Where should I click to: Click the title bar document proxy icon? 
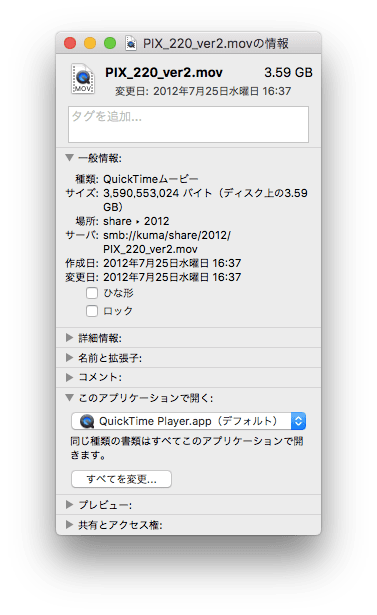click(131, 43)
